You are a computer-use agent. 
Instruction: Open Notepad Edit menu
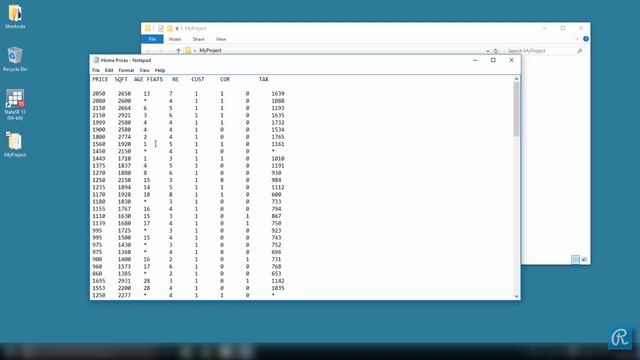[109, 70]
